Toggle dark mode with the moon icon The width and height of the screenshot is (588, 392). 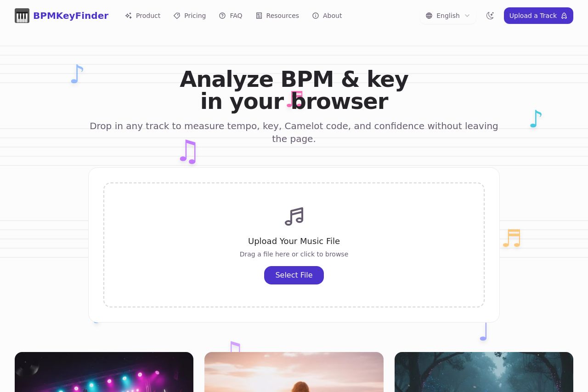490,16
